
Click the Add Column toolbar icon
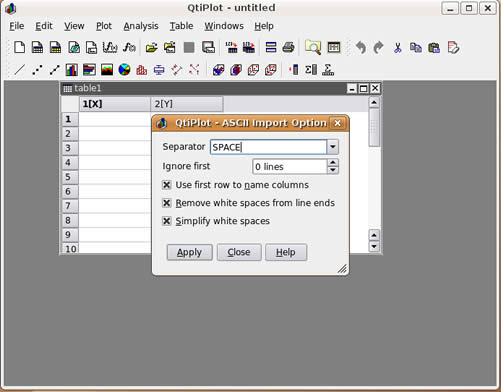294,70
